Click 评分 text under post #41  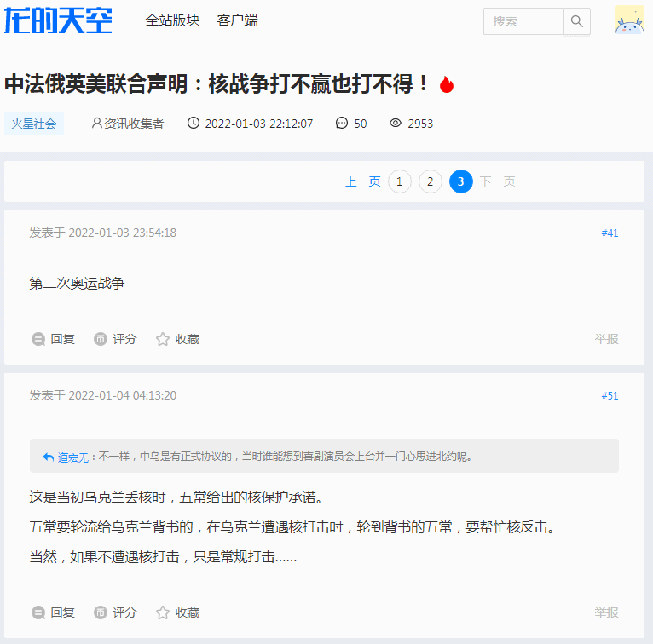tap(124, 339)
